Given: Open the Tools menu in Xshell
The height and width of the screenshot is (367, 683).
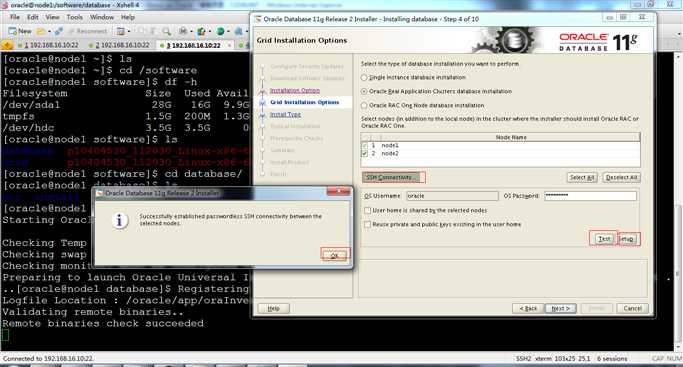Looking at the screenshot, I should [74, 17].
